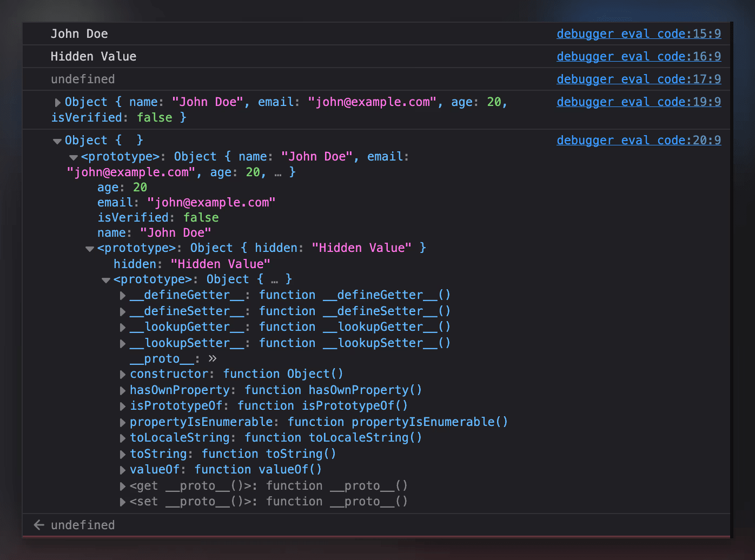Collapse the expanded Object on line 20
The width and height of the screenshot is (755, 560).
pyautogui.click(x=57, y=140)
